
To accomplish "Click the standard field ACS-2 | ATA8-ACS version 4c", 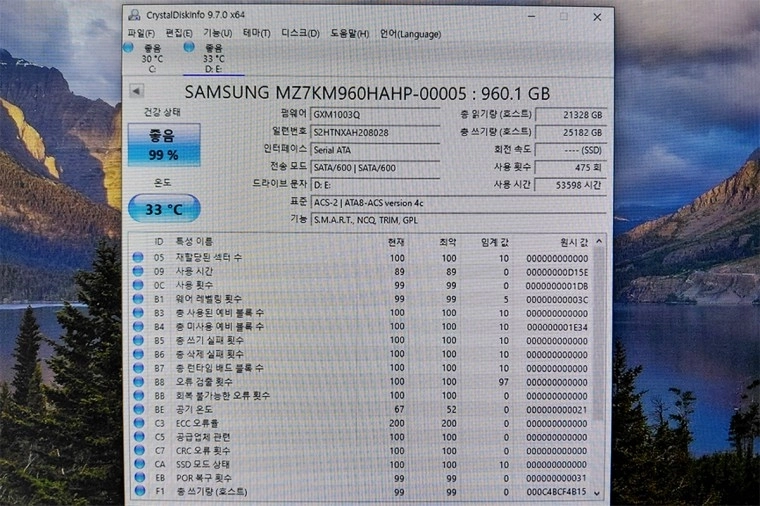I will pos(458,203).
